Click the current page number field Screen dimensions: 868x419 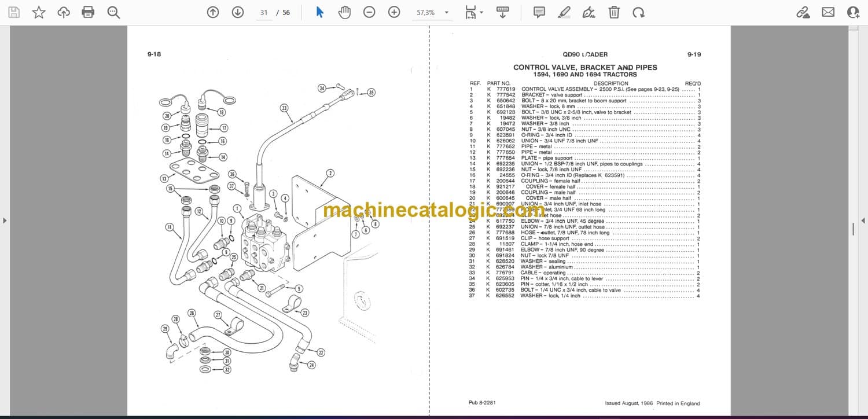pos(264,12)
